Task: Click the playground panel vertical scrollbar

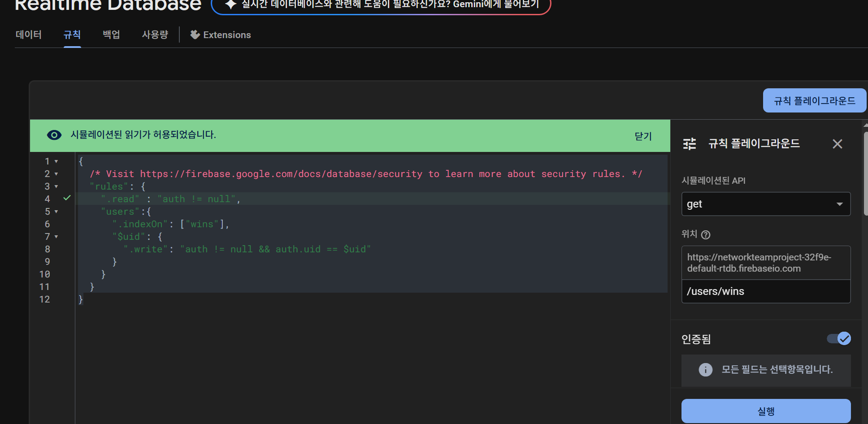Action: (x=865, y=175)
